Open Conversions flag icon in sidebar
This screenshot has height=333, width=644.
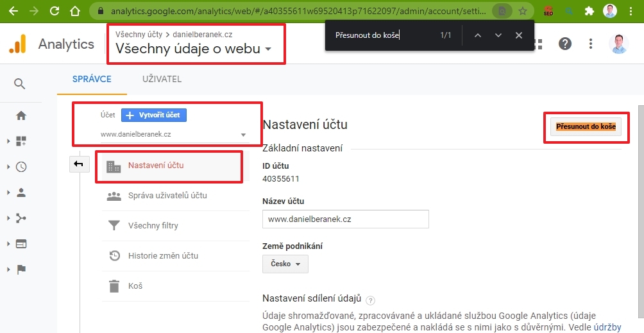coord(21,269)
